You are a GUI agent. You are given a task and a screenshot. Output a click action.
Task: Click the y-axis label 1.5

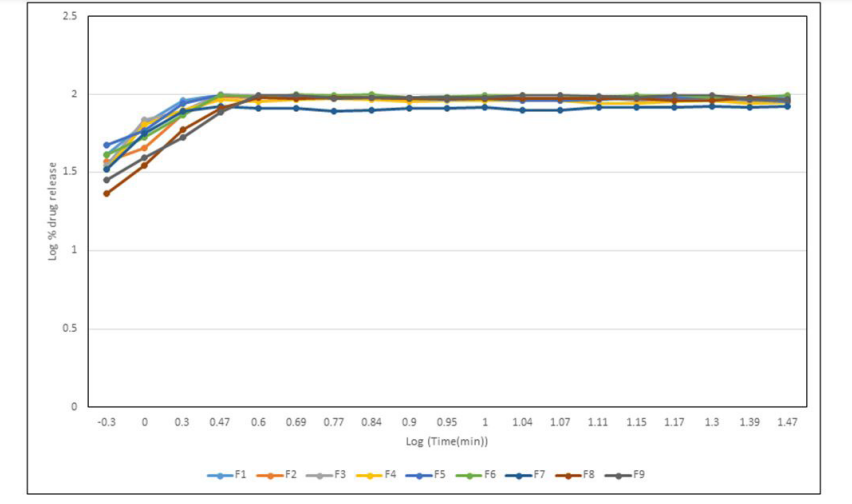point(70,172)
